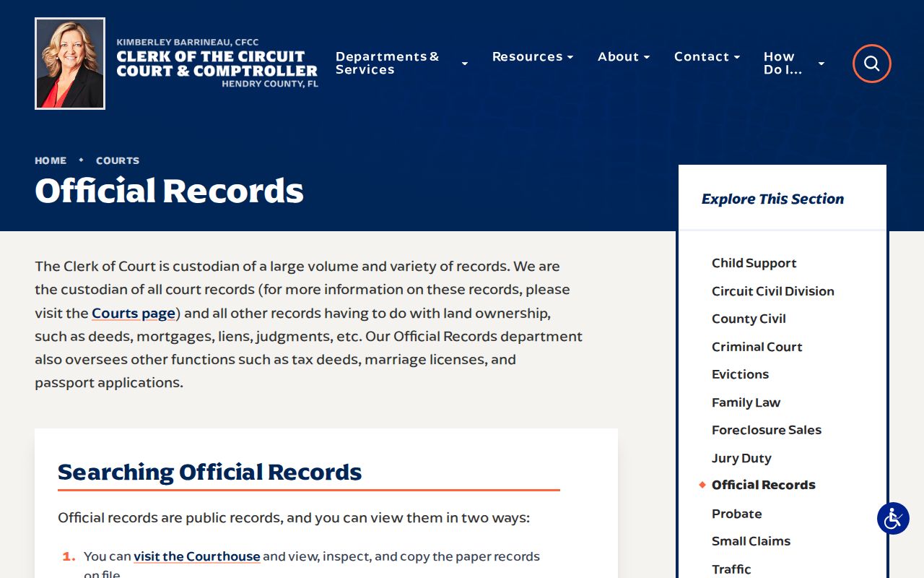Viewport: 924px width, 578px height.
Task: Open Evictions in sidebar
Action: point(741,374)
